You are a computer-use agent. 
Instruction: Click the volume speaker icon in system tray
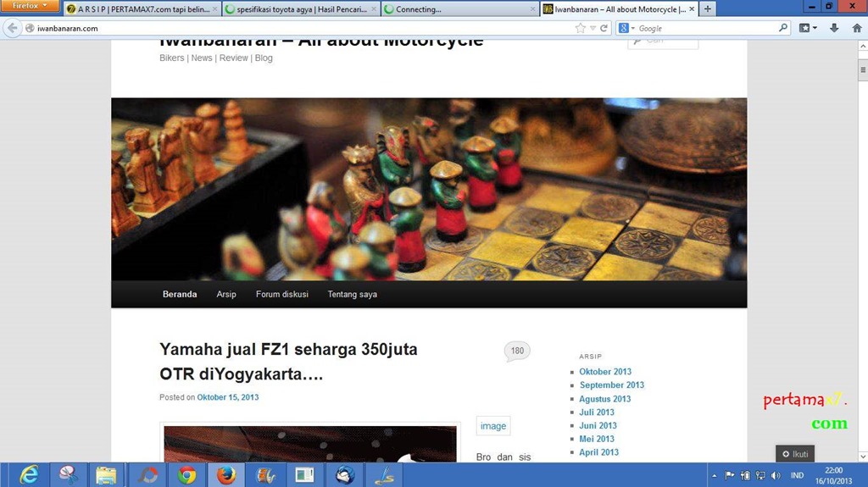click(776, 475)
